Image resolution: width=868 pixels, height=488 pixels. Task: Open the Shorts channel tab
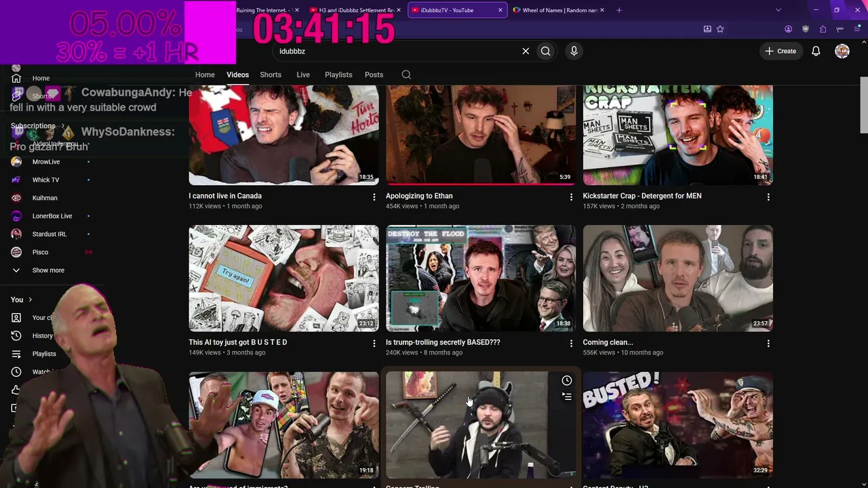click(271, 75)
